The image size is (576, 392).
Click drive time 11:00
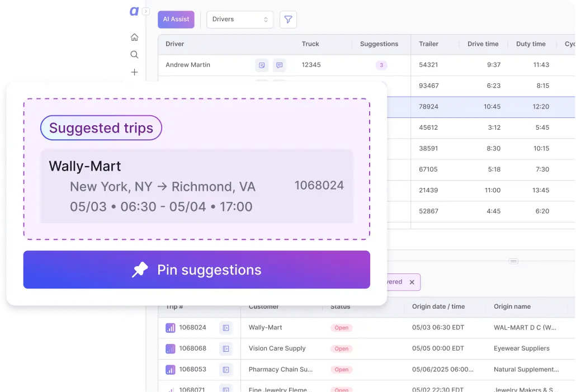[x=493, y=191]
